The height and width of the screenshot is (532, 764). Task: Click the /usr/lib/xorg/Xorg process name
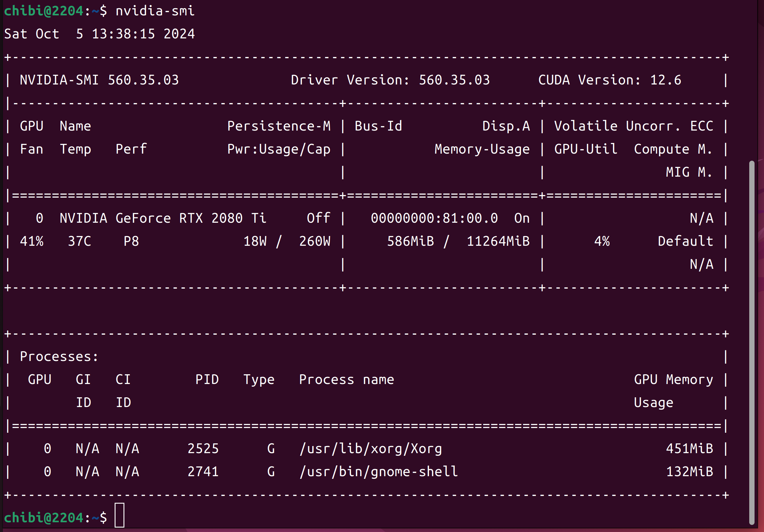(371, 449)
